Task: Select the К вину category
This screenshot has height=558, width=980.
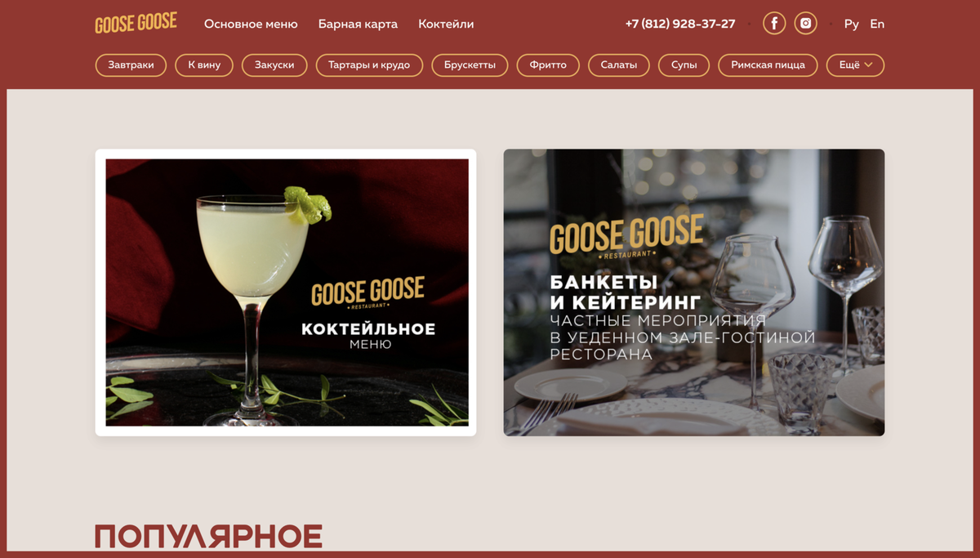Action: 204,65
